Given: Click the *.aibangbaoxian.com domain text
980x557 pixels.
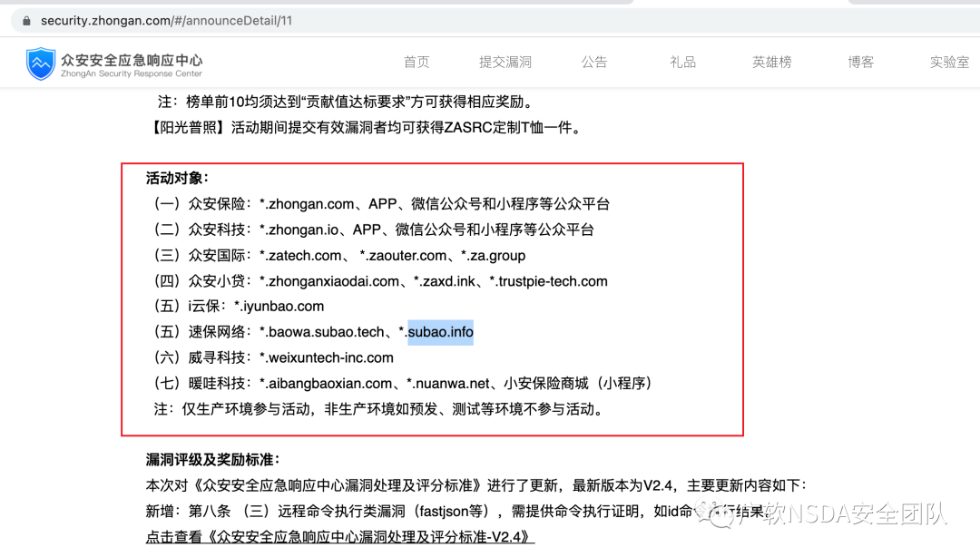Looking at the screenshot, I should pos(326,383).
